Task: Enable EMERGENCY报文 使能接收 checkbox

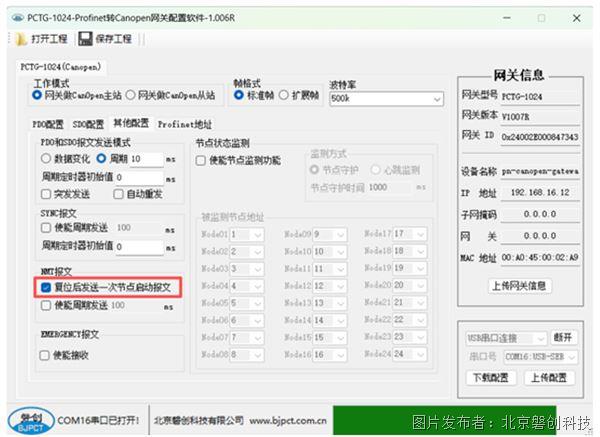Action: 44,355
